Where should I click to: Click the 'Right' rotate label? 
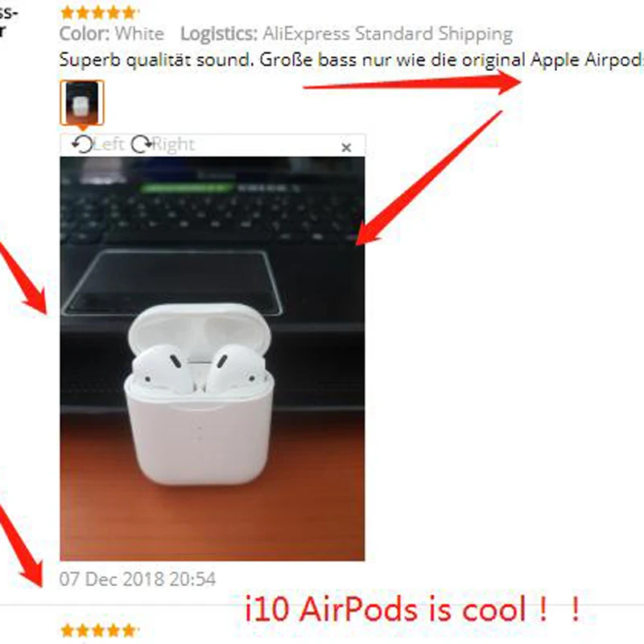pyautogui.click(x=173, y=144)
